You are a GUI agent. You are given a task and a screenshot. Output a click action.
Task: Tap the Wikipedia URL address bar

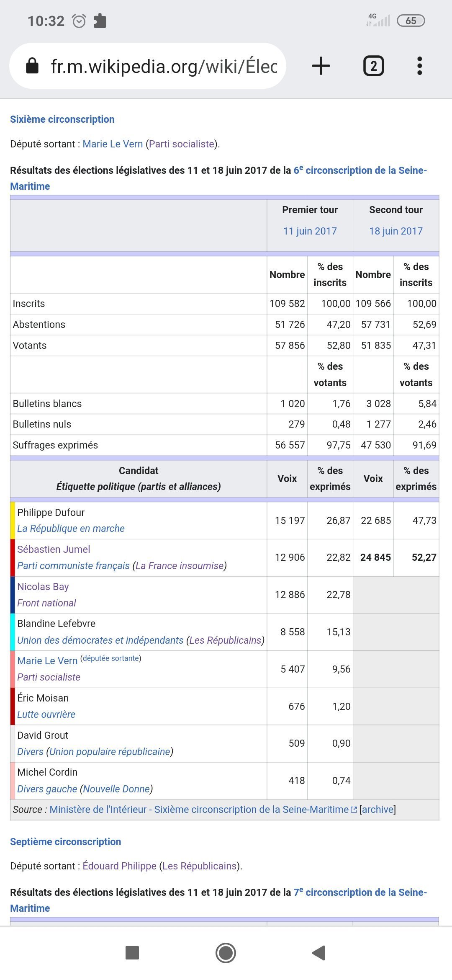tap(163, 66)
